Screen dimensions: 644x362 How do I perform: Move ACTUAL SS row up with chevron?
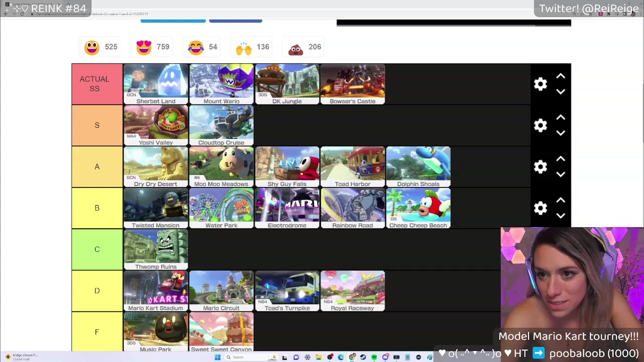560,76
